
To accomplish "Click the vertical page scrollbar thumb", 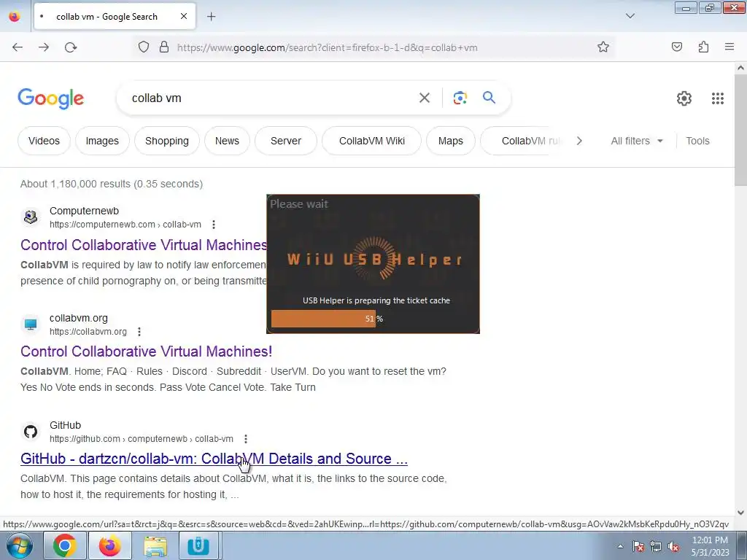I will coord(740,130).
